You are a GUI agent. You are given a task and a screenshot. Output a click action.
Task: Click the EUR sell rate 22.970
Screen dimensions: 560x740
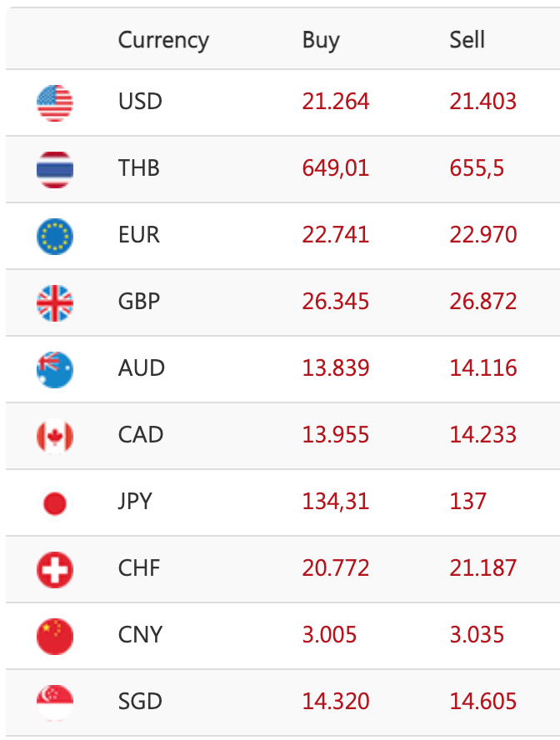click(483, 235)
